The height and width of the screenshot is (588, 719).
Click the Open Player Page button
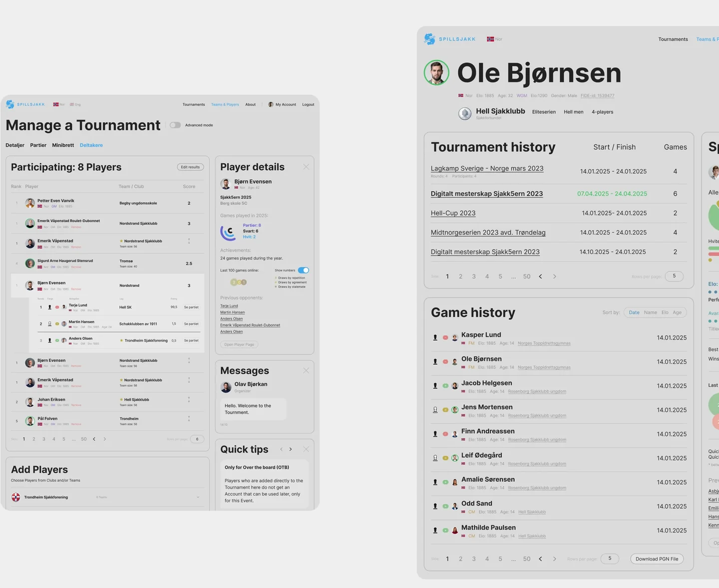(x=239, y=344)
